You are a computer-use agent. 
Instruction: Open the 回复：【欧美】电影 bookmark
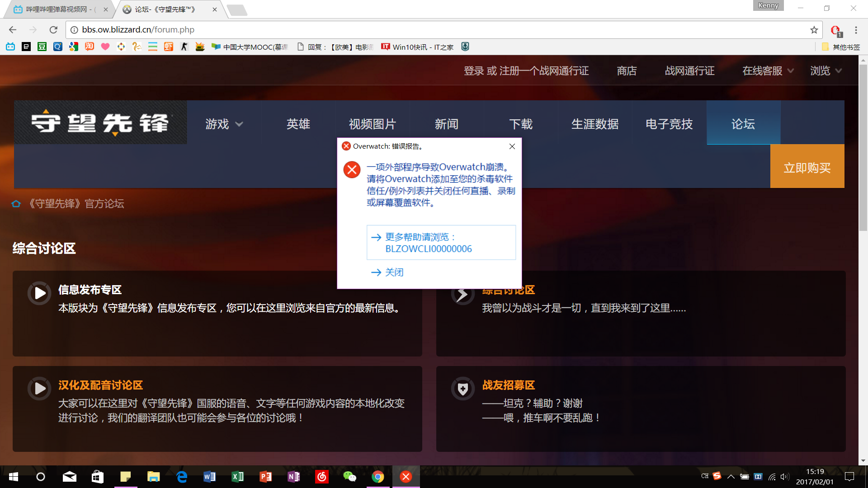point(335,47)
